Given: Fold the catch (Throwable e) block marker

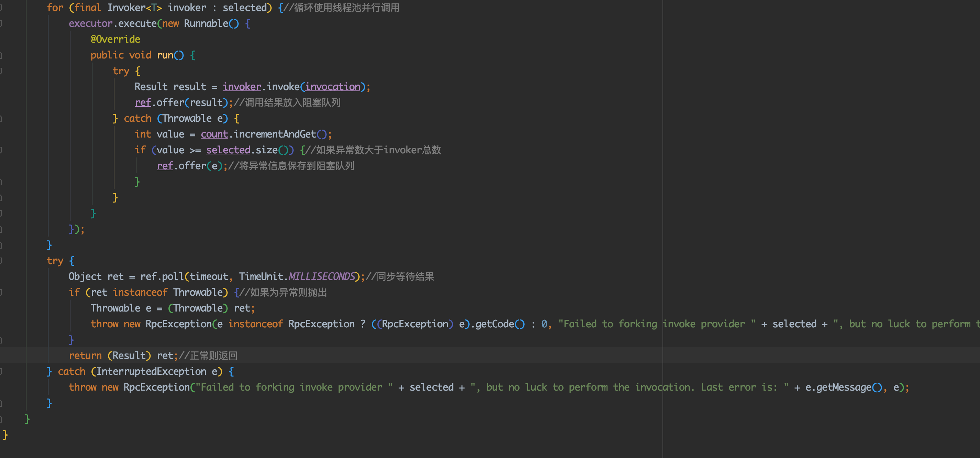Looking at the screenshot, I should [x=1, y=118].
